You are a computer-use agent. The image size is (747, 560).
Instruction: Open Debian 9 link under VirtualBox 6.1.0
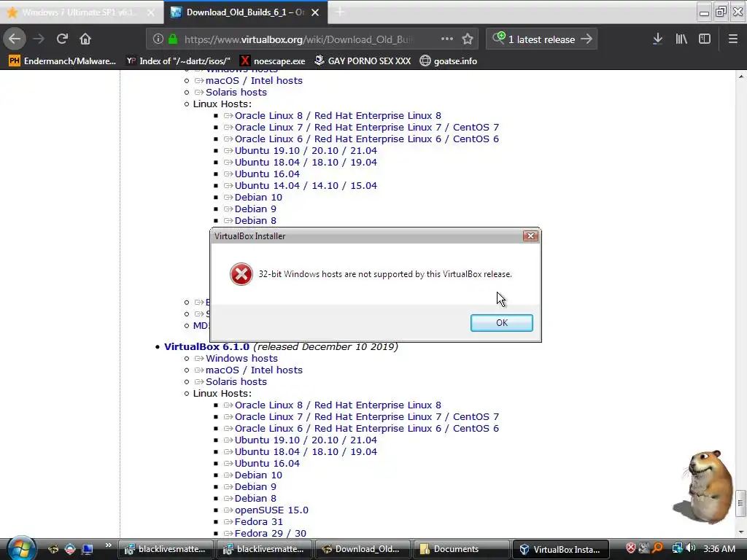pyautogui.click(x=255, y=486)
